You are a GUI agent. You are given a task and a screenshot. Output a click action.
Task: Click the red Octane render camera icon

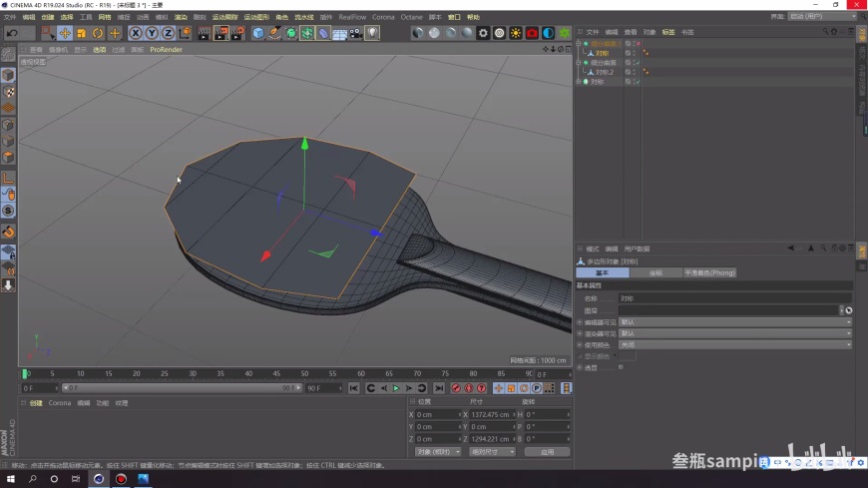(x=532, y=33)
